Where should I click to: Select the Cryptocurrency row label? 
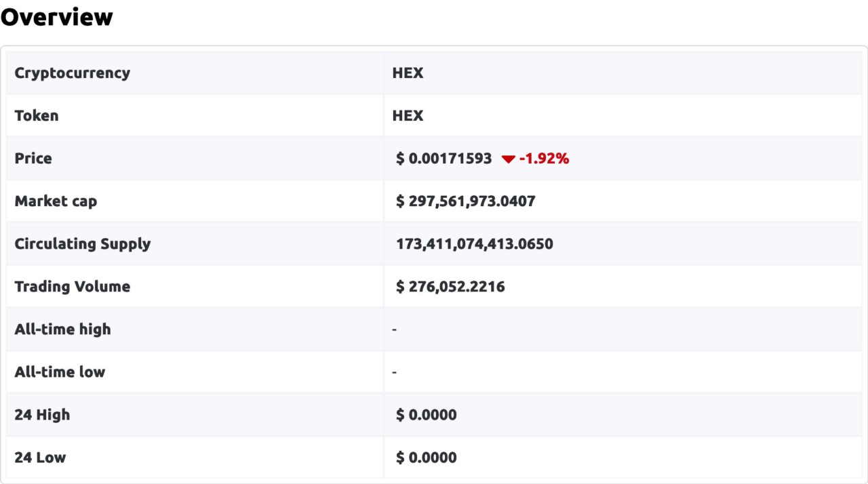point(73,73)
